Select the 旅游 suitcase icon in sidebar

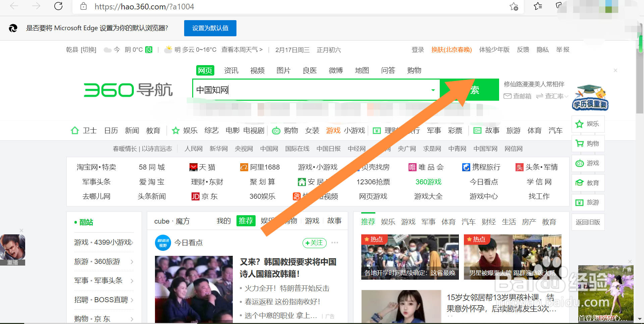[x=580, y=202]
